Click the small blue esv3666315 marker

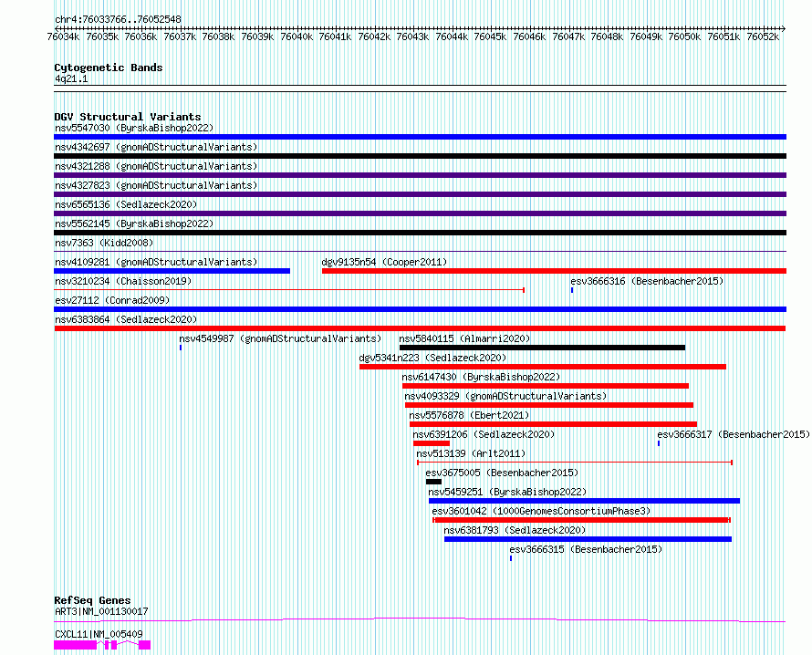(511, 558)
